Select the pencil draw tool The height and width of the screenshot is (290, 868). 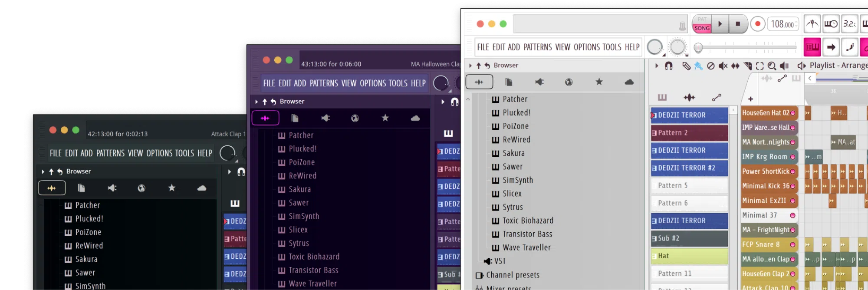click(x=686, y=66)
